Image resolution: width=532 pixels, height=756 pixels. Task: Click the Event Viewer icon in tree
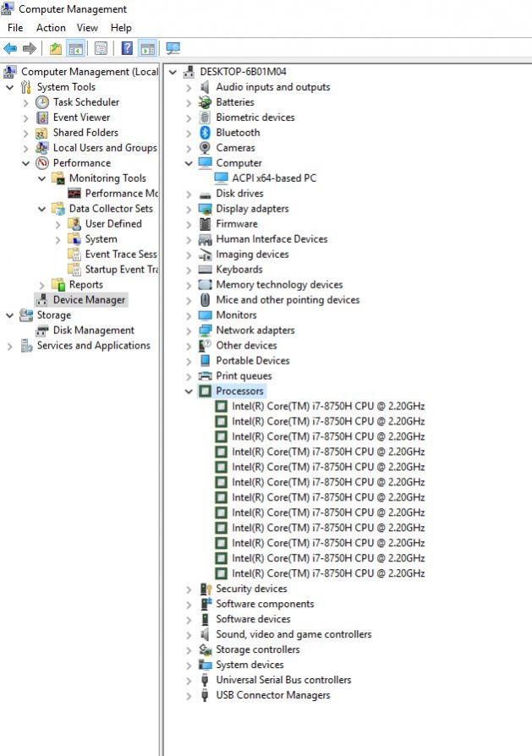click(42, 118)
